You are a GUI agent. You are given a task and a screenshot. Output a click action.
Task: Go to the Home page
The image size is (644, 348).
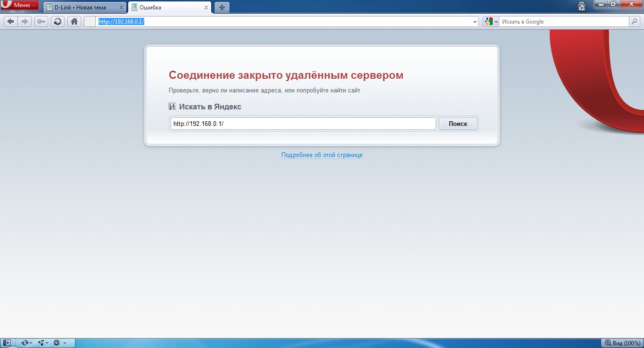click(74, 22)
